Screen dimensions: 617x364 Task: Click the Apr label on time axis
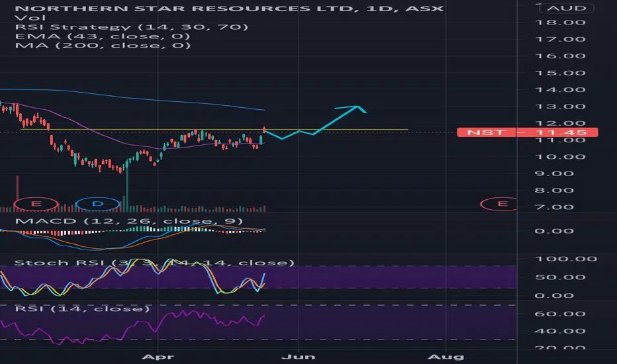158,357
